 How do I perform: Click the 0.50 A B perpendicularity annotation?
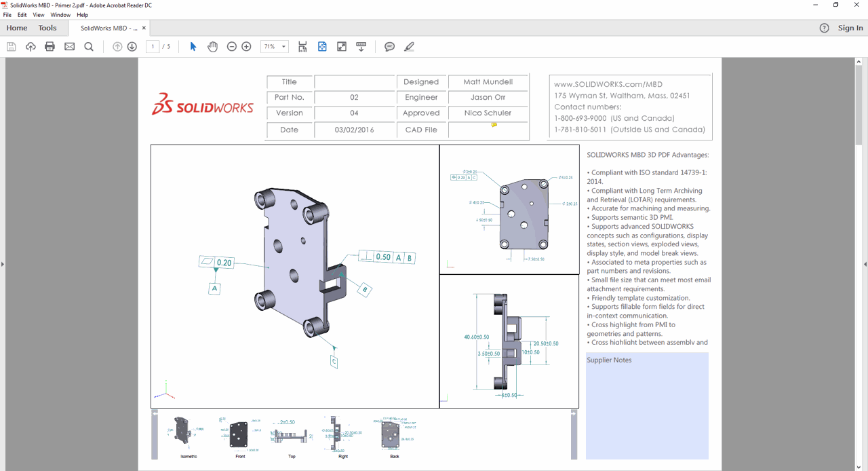(387, 257)
